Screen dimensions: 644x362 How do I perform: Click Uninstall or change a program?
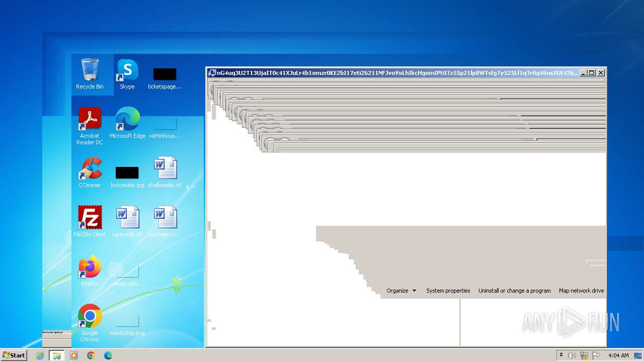pos(514,291)
